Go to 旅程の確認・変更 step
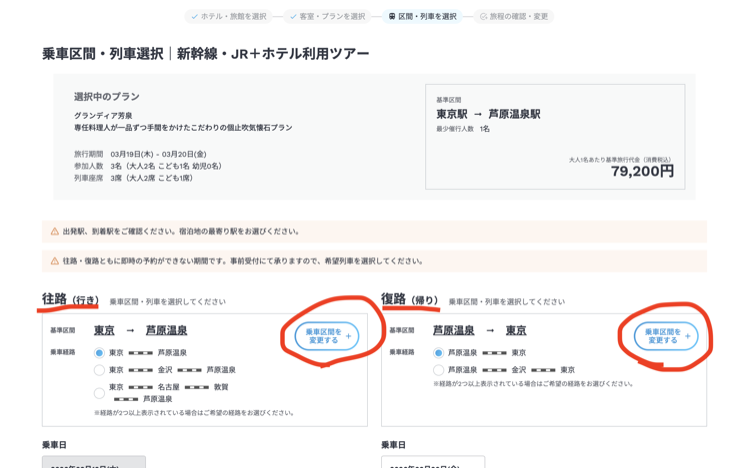This screenshot has height=468, width=749. pos(518,16)
